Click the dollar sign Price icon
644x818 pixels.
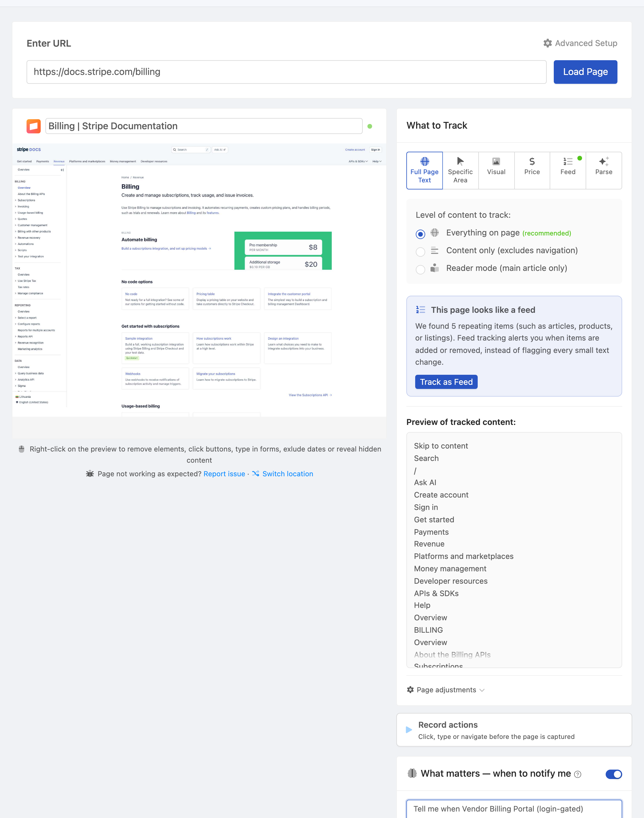pos(532,161)
